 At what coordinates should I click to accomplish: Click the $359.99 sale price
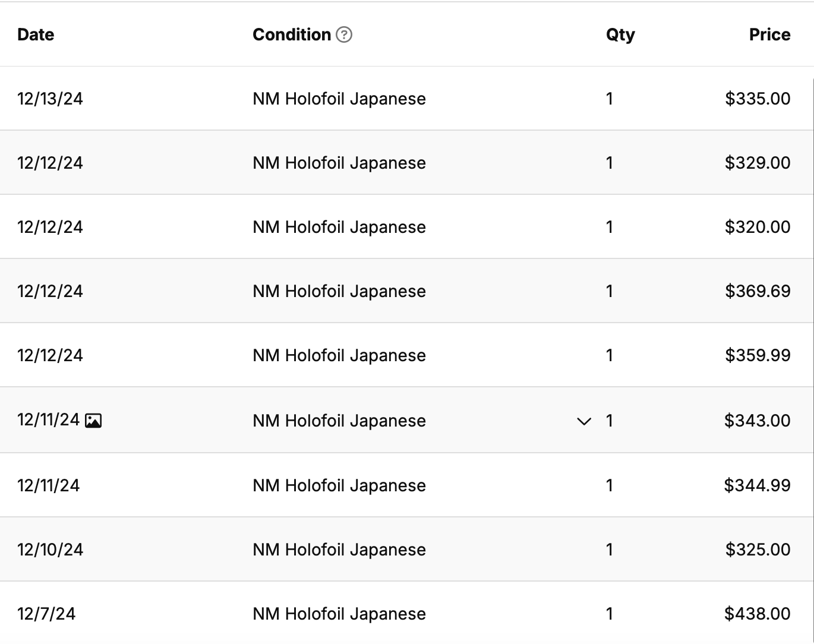(x=758, y=355)
